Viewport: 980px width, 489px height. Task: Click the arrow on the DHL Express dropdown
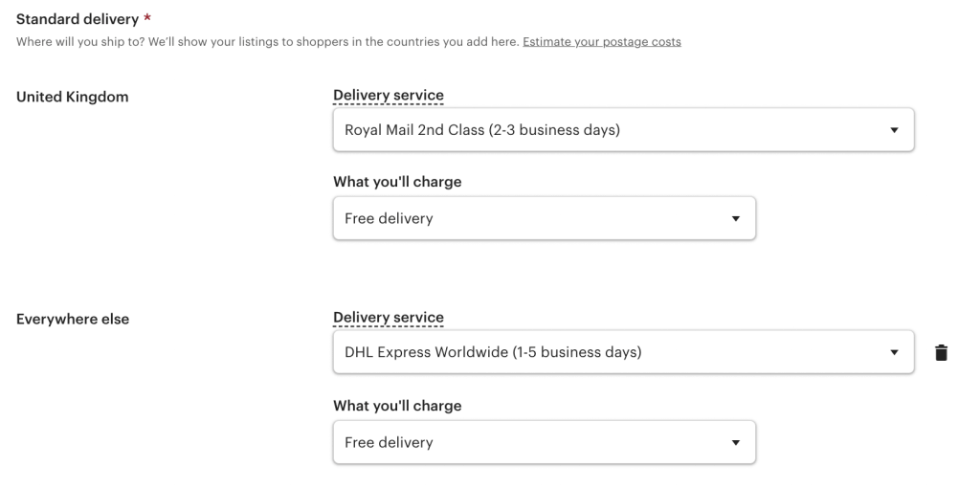pos(894,353)
